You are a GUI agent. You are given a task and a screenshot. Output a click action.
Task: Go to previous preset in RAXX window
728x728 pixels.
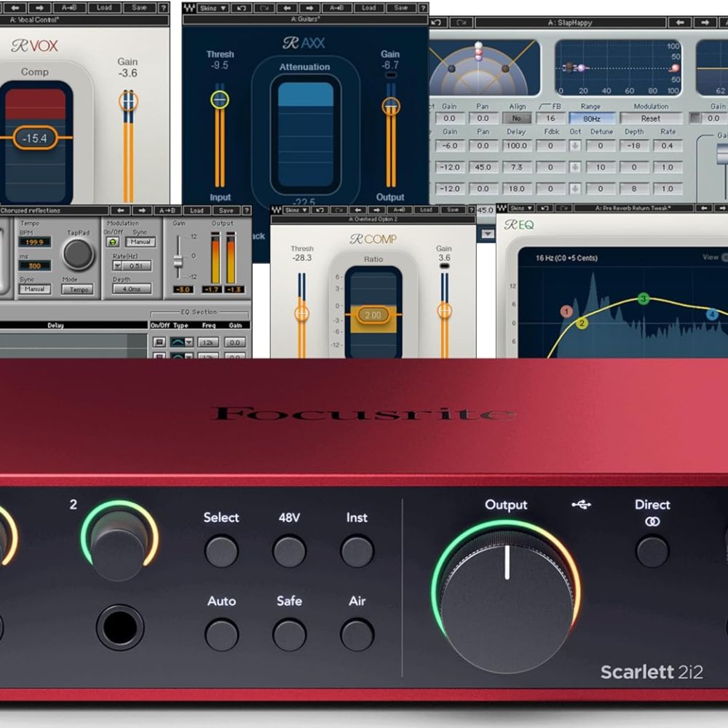click(288, 8)
